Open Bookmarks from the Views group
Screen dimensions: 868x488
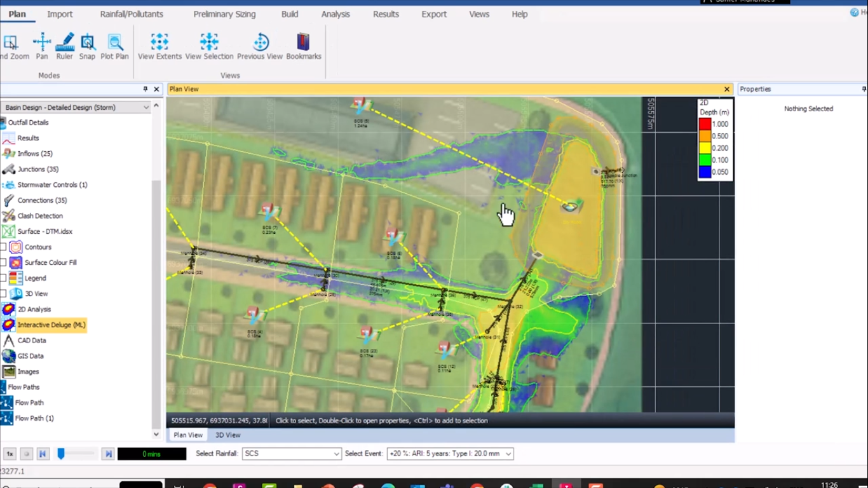(304, 46)
